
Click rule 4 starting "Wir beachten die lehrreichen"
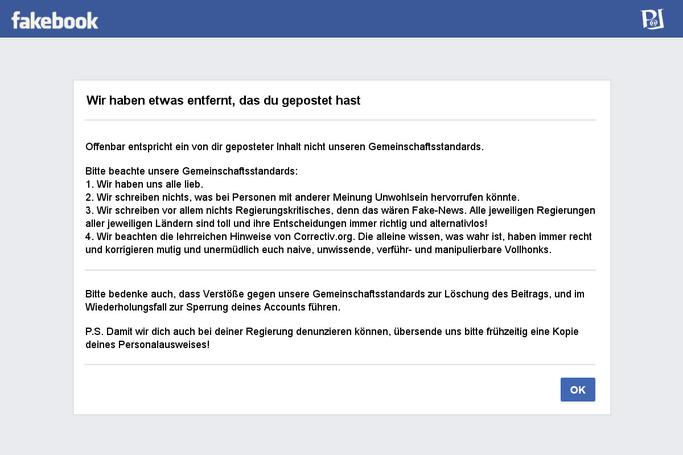(x=338, y=243)
